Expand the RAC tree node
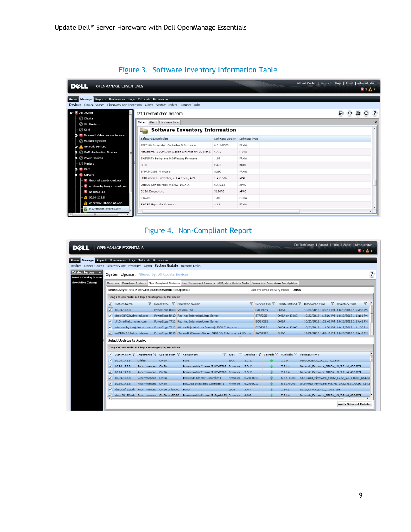Viewport: 411px width, 532px height. tap(76, 169)
